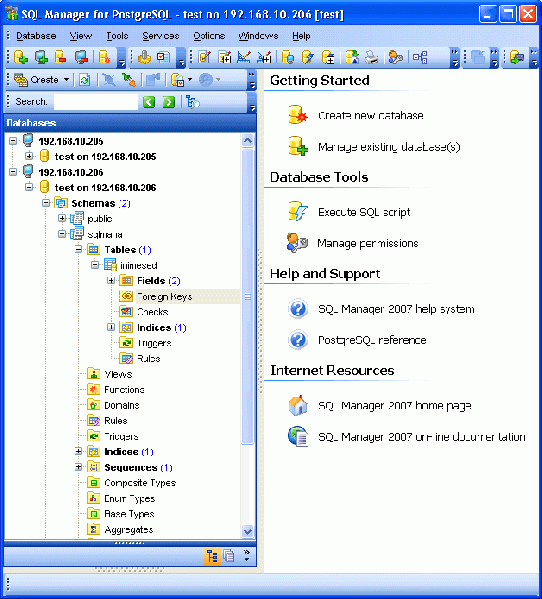Open the Tools menu
542x599 pixels.
point(117,36)
